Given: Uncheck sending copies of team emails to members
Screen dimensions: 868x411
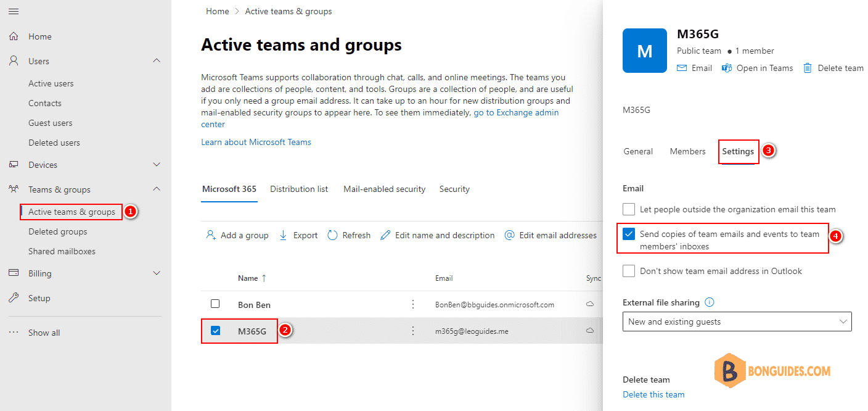Looking at the screenshot, I should click(x=629, y=234).
